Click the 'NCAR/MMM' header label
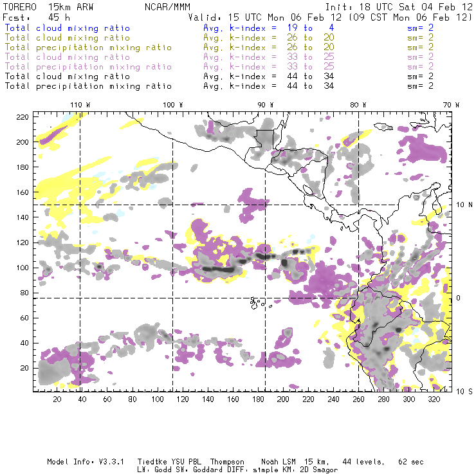The width and height of the screenshot is (476, 476). [x=167, y=7]
